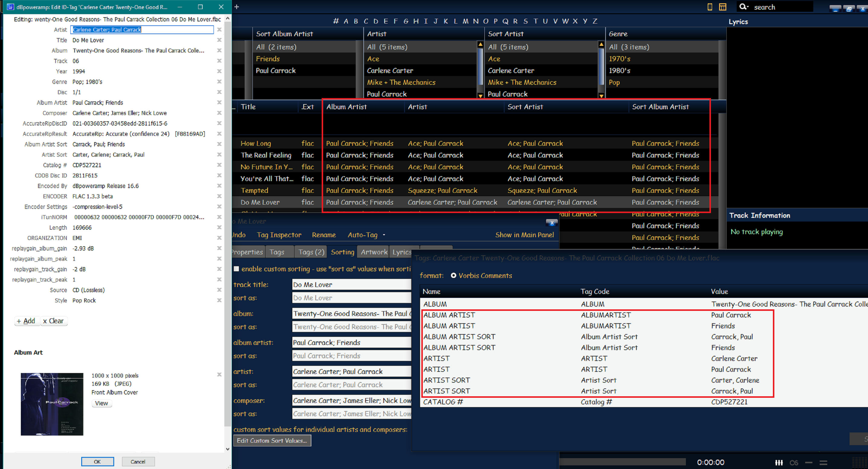Select the Vorbis Comments format radio button
Screen dimensions: 868x469
(454, 276)
